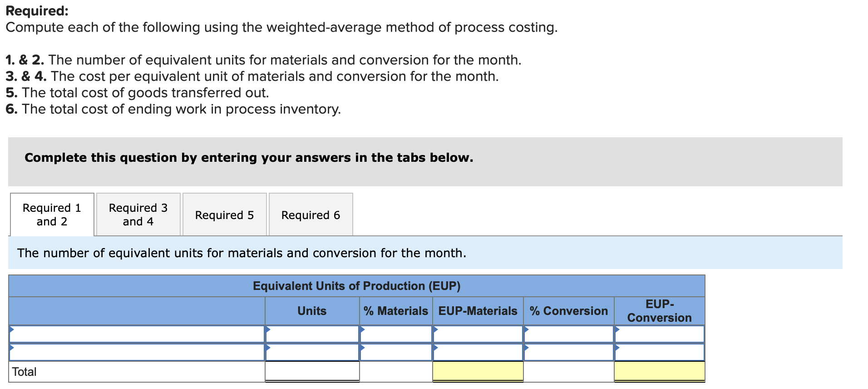868x389 pixels.
Task: Click the yellow EUP-Conversion total cell
Action: coord(659,371)
